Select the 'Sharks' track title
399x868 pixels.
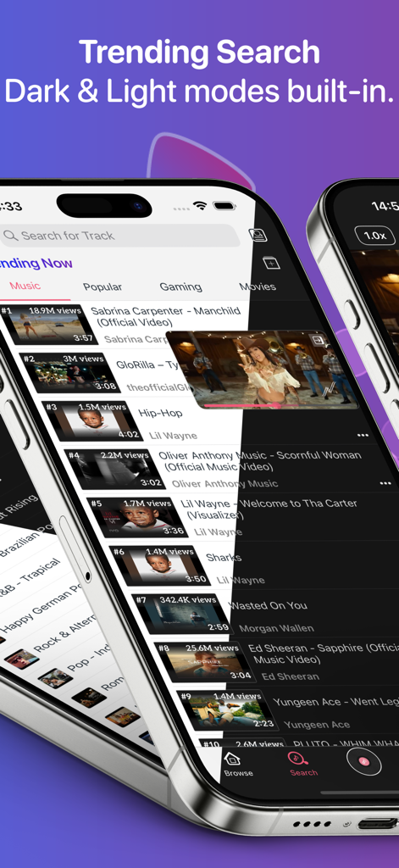click(224, 558)
